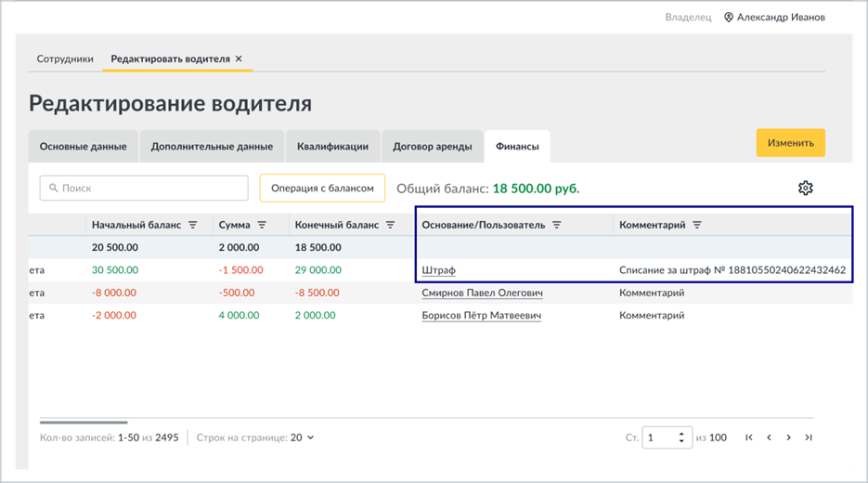The height and width of the screenshot is (483, 868).
Task: Switch to the Сотрудники tab
Action: (65, 59)
